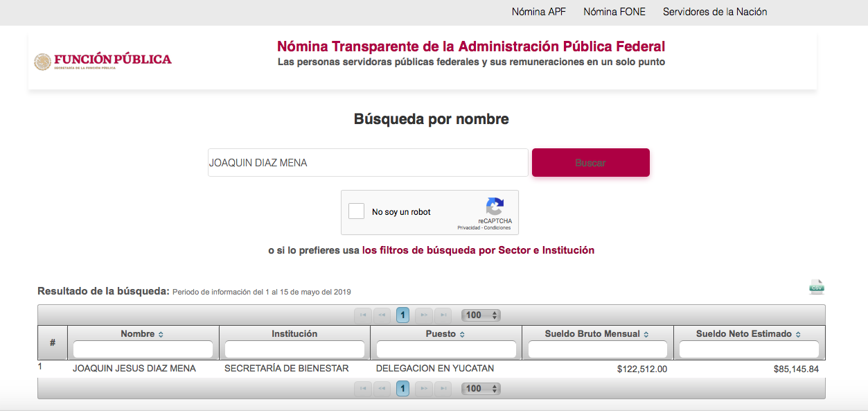
Task: Open the top rows-per-page dropdown showing 100
Action: tap(481, 315)
